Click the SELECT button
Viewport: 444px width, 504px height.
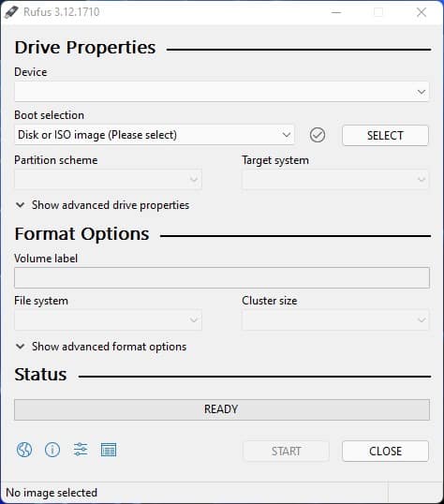[385, 135]
